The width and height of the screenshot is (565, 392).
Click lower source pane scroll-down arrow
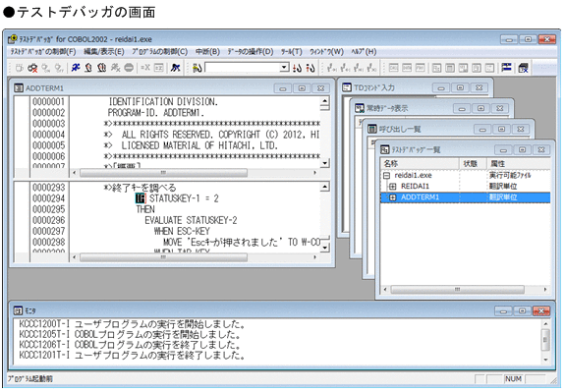[324, 248]
